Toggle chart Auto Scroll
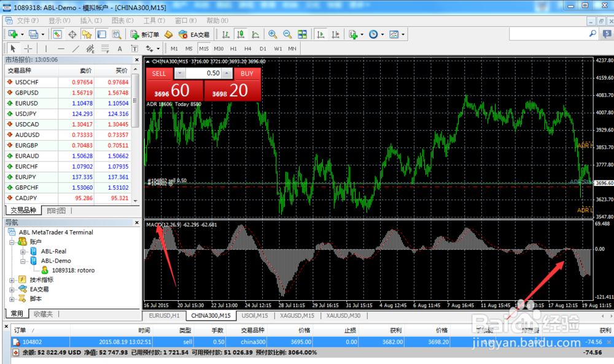 click(321, 34)
